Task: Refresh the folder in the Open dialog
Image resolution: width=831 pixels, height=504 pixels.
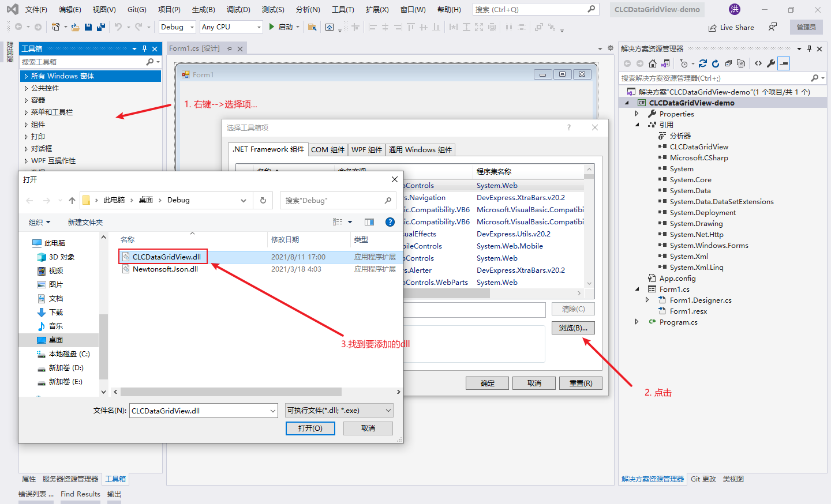Action: (x=263, y=200)
